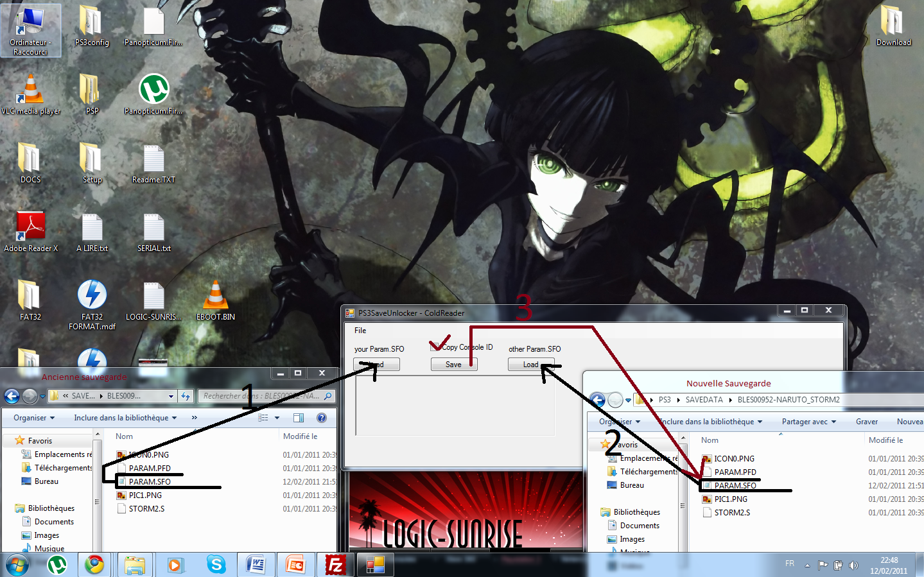924x577 pixels.
Task: Open the uTorrent Panopticum.Fir file icon
Action: coord(153,94)
